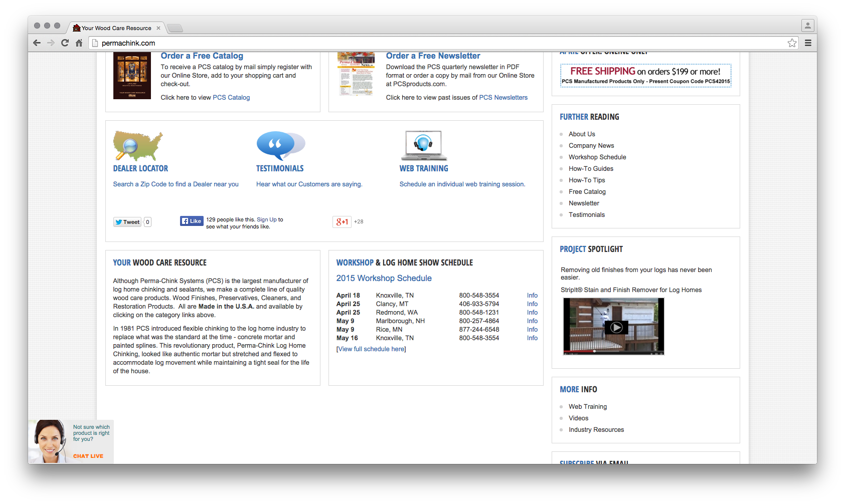Open About Us in Further Reading
The height and width of the screenshot is (504, 845).
coord(582,134)
